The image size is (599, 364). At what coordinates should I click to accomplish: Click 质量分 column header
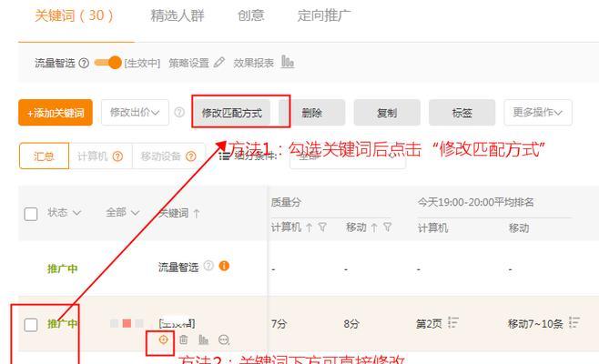286,202
